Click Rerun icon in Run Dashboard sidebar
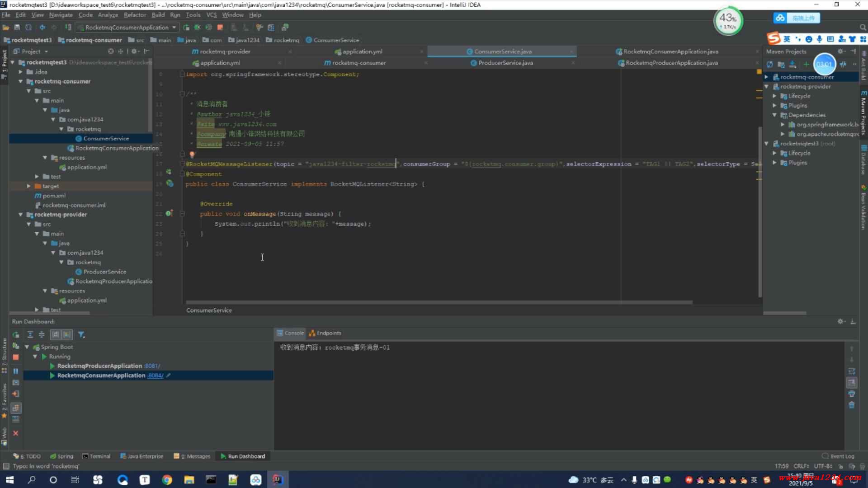868x488 pixels. pos(16,335)
